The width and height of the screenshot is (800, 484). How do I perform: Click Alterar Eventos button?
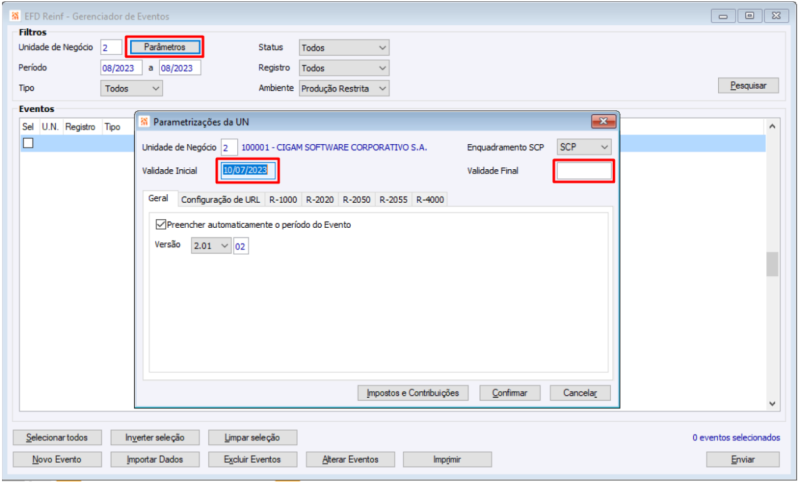pos(351,460)
